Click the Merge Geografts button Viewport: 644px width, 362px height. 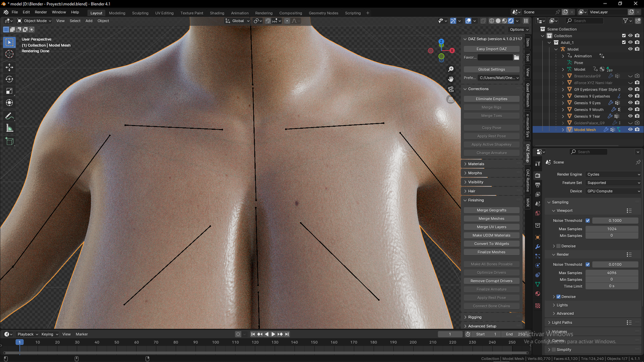coord(492,210)
